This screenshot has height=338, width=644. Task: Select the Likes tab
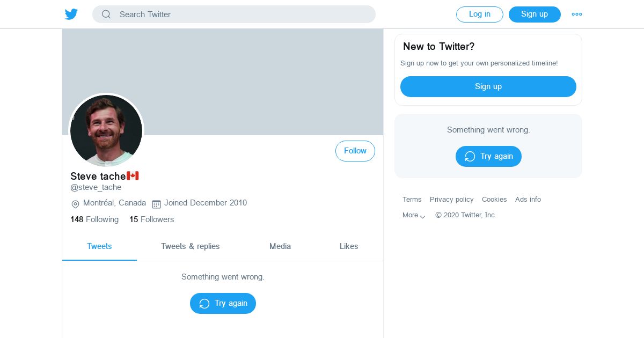point(349,246)
